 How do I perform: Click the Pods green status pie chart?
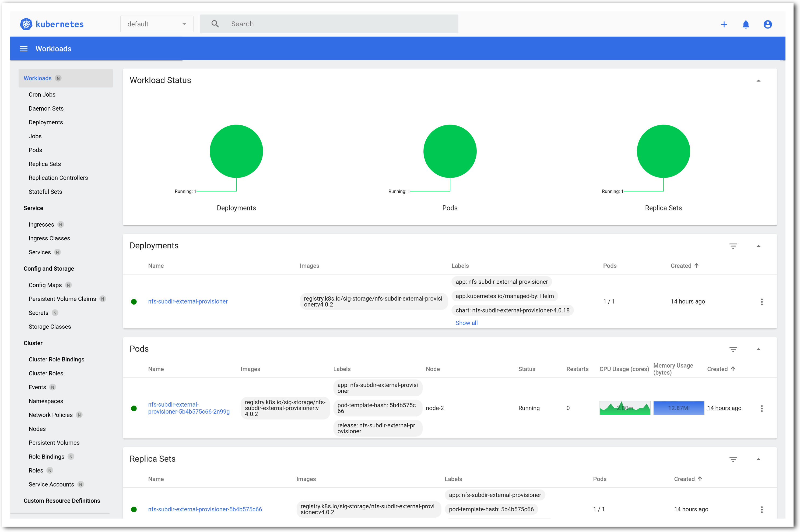tap(450, 151)
